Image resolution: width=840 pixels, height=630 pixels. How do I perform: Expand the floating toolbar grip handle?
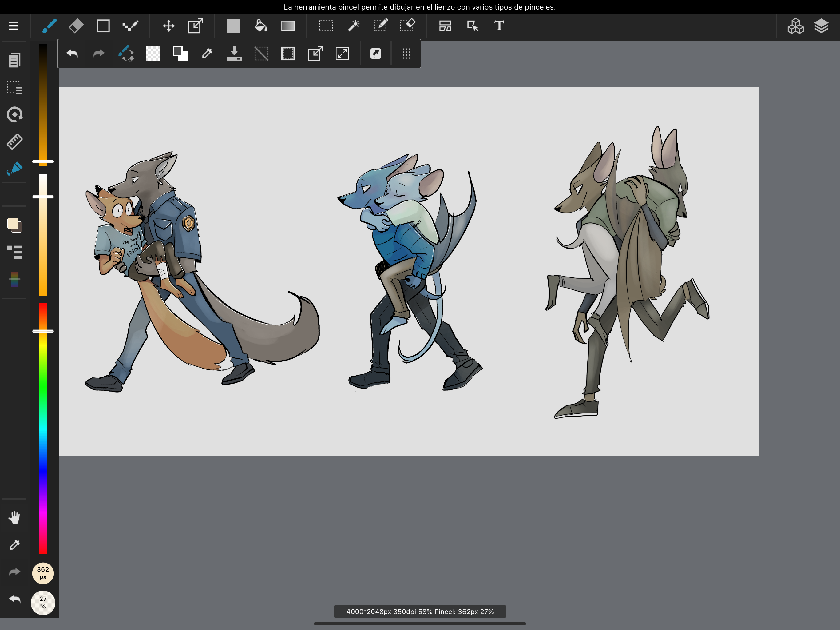click(x=406, y=54)
